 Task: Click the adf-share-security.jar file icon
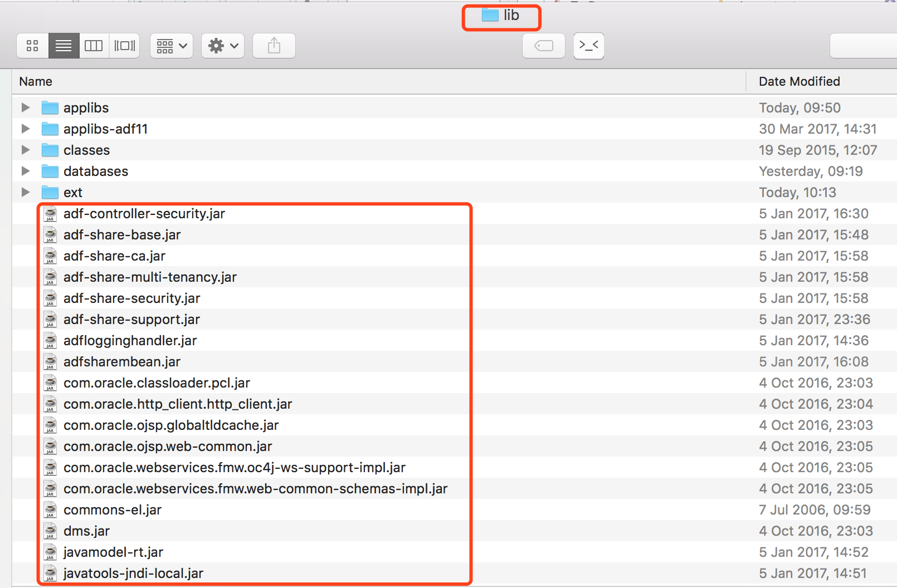pyautogui.click(x=51, y=298)
